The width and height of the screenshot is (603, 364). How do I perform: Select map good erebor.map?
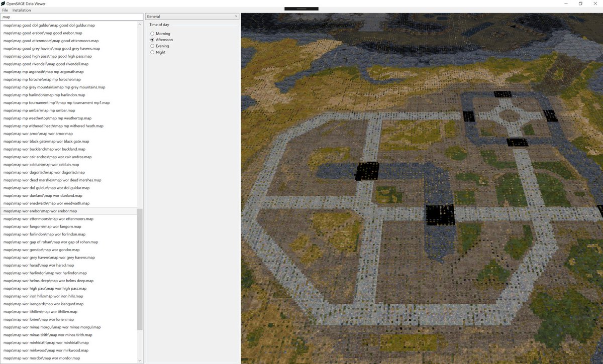pos(69,33)
